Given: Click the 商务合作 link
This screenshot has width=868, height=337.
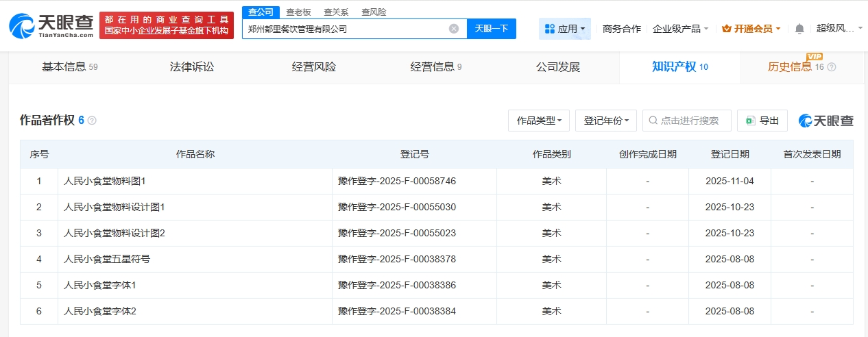Looking at the screenshot, I should 621,29.
